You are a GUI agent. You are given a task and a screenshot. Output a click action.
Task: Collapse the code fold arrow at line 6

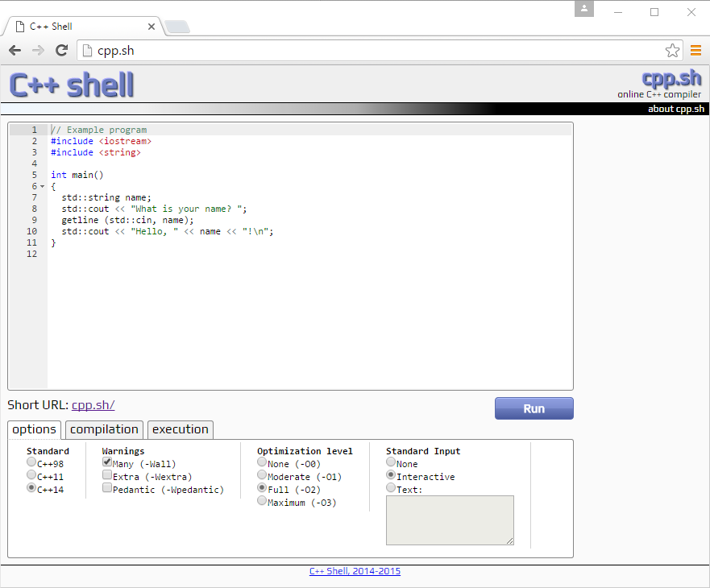43,187
